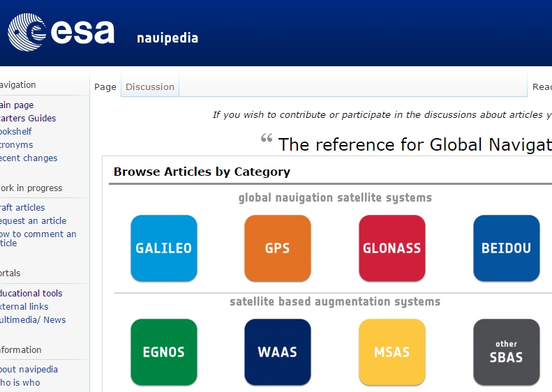Viewport: 552px width, 392px height.
Task: Select the Read tab
Action: pyautogui.click(x=542, y=86)
